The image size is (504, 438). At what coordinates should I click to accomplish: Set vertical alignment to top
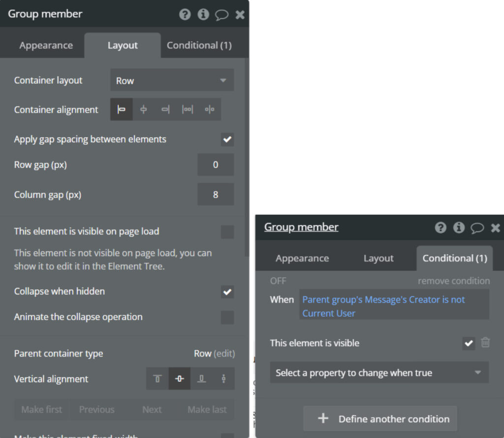click(x=157, y=379)
